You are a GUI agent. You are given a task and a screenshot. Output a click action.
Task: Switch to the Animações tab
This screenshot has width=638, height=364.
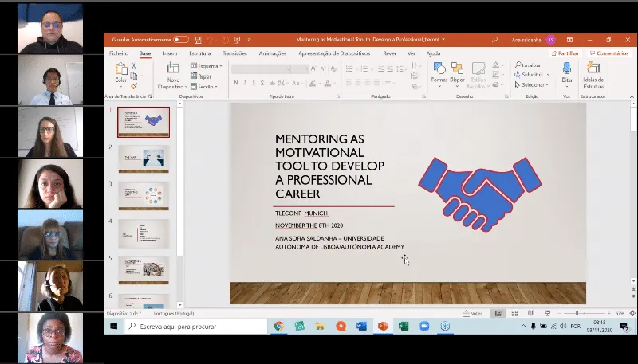[x=272, y=53]
